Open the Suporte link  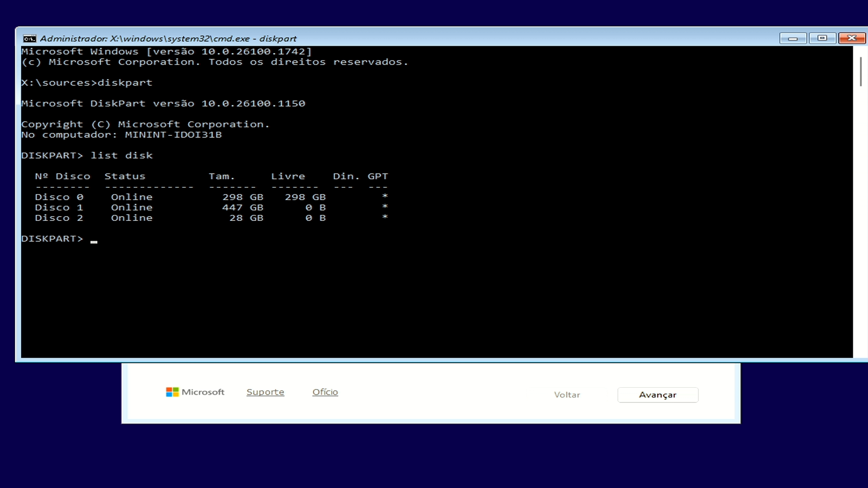pyautogui.click(x=265, y=392)
